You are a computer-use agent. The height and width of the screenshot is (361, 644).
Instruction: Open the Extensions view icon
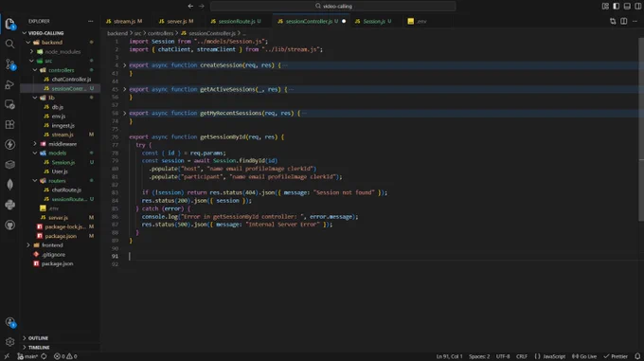coord(9,124)
